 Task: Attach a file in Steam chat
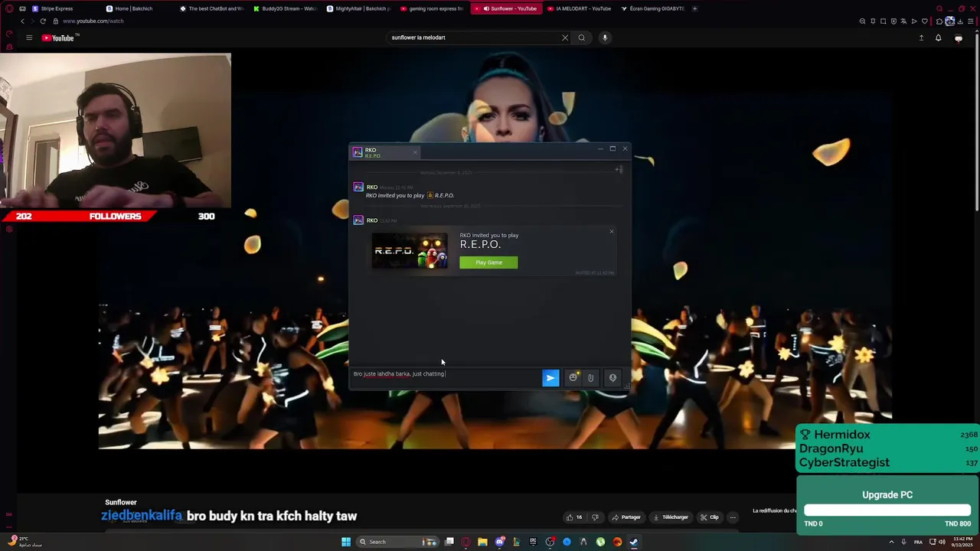coord(590,377)
